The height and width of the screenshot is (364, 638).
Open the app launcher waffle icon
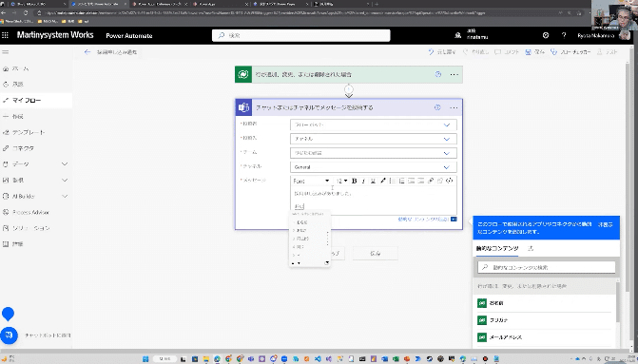tap(6, 35)
